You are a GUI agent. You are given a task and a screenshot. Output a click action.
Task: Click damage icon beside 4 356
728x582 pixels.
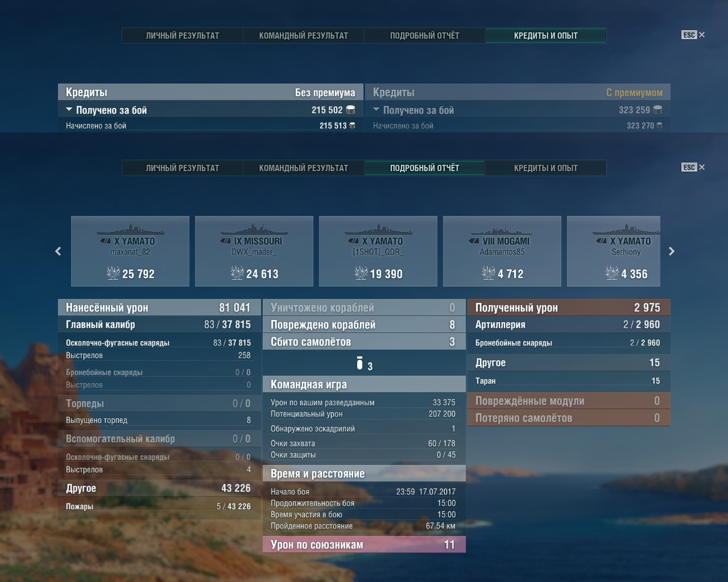click(x=611, y=273)
